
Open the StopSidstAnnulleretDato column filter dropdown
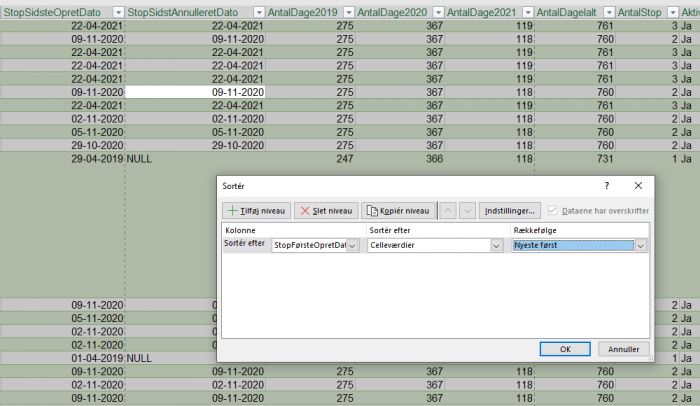[x=259, y=13]
